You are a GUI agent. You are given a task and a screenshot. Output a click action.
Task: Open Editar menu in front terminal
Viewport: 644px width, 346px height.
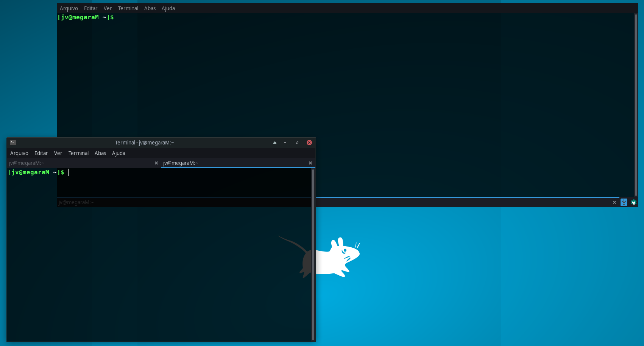[41, 153]
